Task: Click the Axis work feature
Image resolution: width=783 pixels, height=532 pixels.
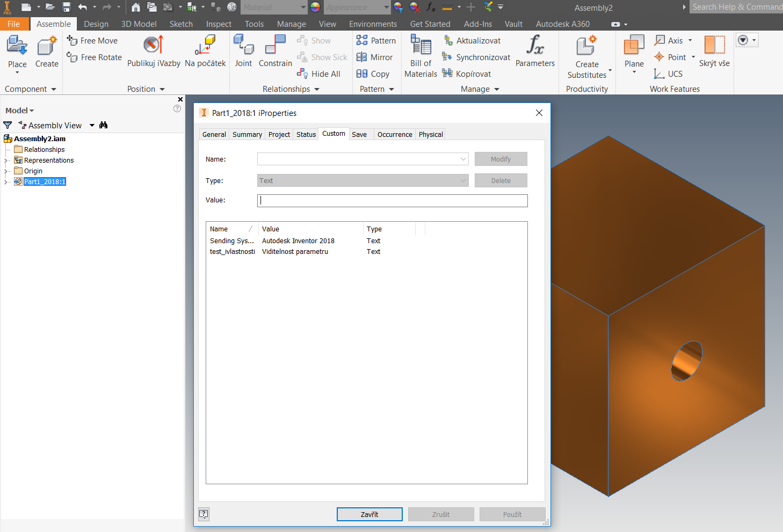Action: (669, 40)
